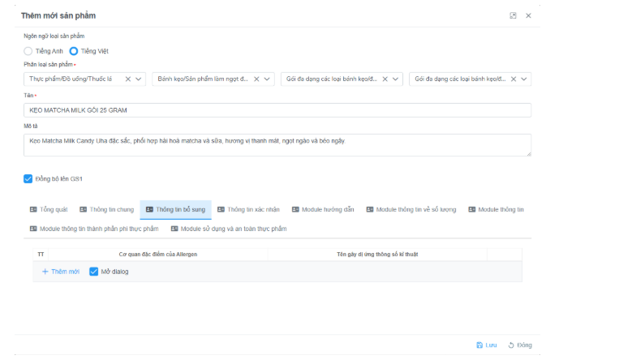Screen dimensions: 619x364
Task: Open Module sử dụng và an toàn thực phẩm tab
Action: click(228, 229)
